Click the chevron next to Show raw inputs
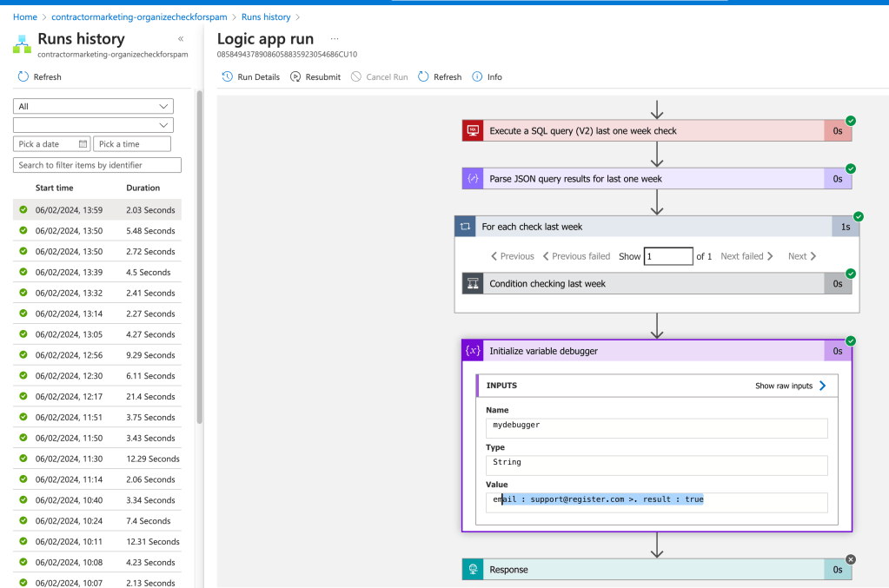 (823, 386)
